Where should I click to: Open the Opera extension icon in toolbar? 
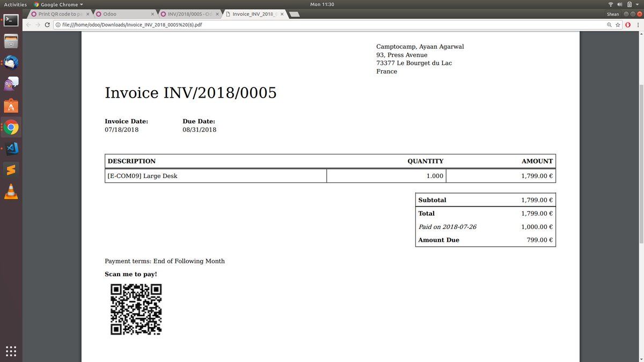point(627,25)
